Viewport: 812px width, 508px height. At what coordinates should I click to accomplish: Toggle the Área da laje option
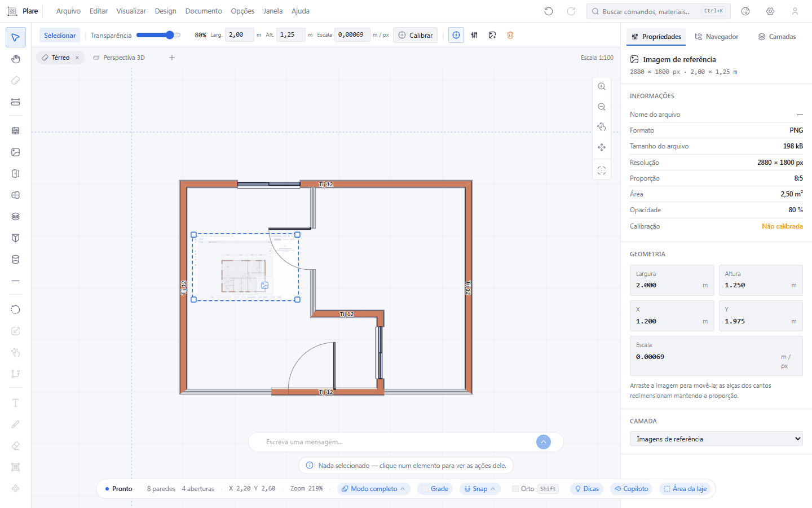coord(685,489)
